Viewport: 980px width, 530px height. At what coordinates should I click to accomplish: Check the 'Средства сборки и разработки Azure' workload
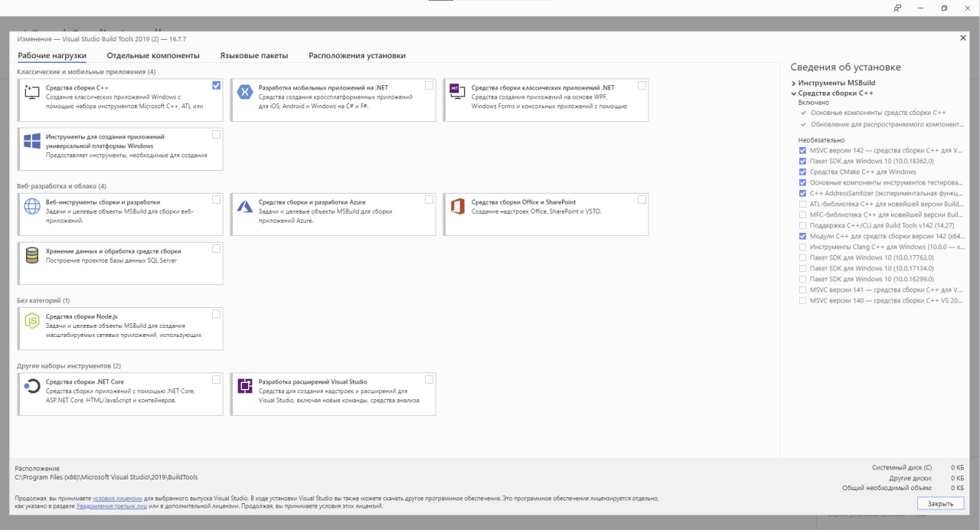(x=429, y=199)
